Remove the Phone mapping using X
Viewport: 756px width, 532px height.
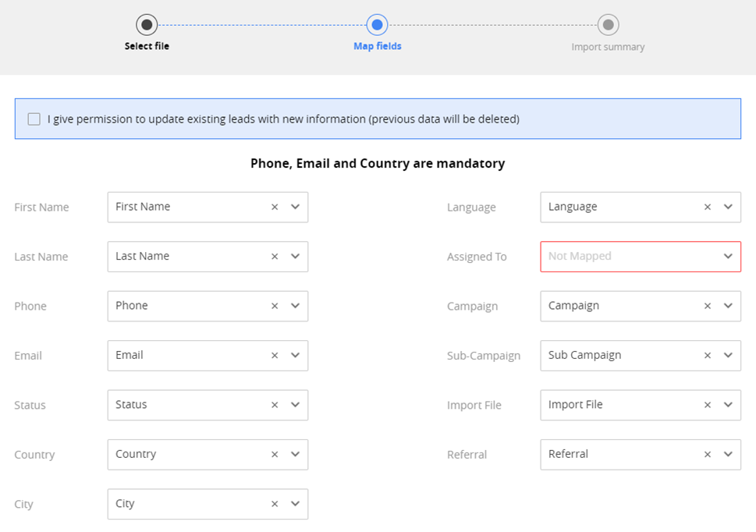275,307
